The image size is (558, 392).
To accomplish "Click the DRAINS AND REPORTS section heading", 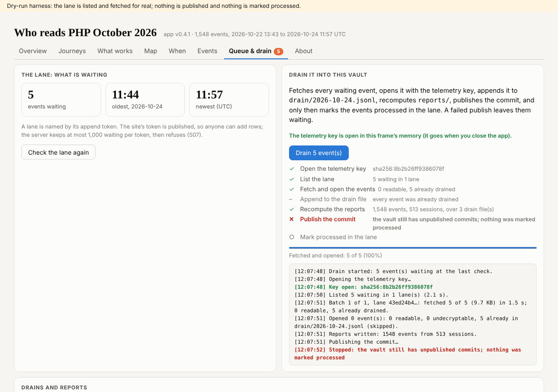I will pos(54,387).
